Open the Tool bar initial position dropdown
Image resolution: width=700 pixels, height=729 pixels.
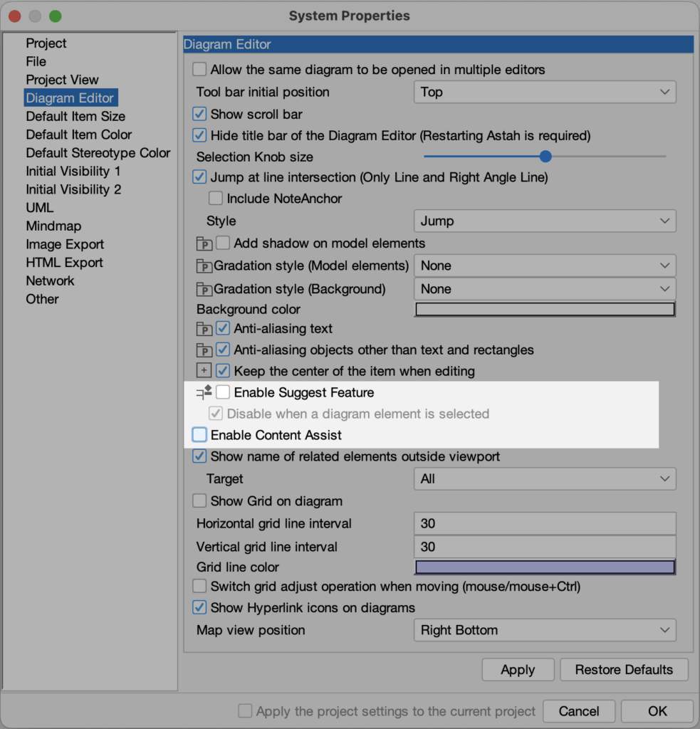point(544,92)
